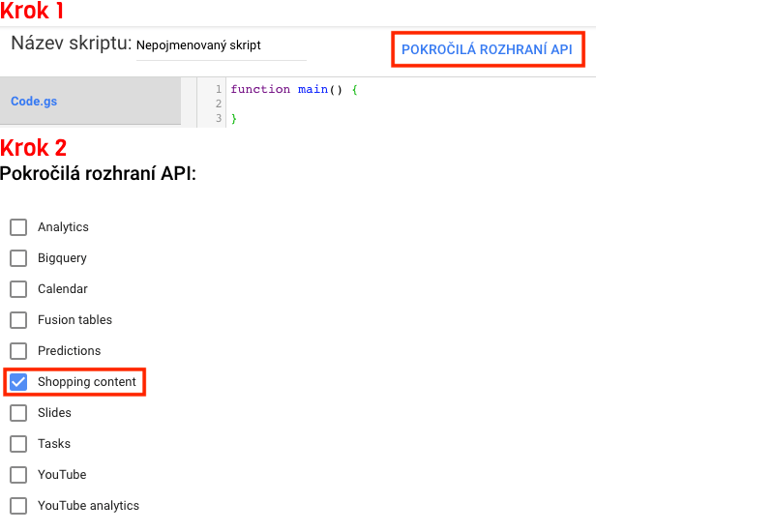
Task: Enable the Bigquery checkbox
Action: pos(18,258)
